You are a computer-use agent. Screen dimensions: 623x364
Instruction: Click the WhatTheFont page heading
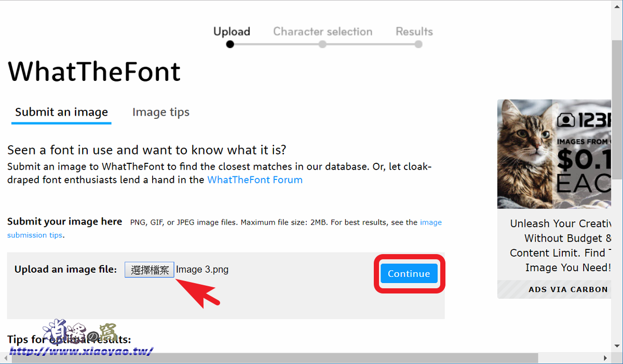click(x=94, y=71)
